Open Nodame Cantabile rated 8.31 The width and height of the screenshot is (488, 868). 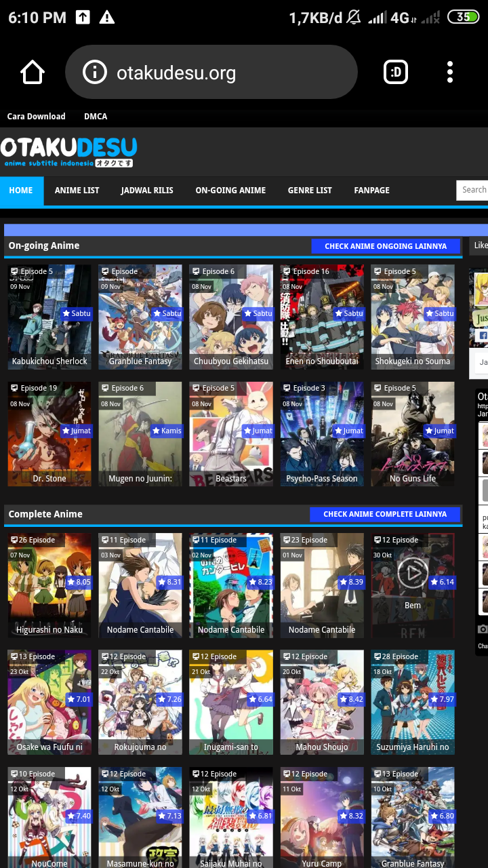tap(140, 585)
